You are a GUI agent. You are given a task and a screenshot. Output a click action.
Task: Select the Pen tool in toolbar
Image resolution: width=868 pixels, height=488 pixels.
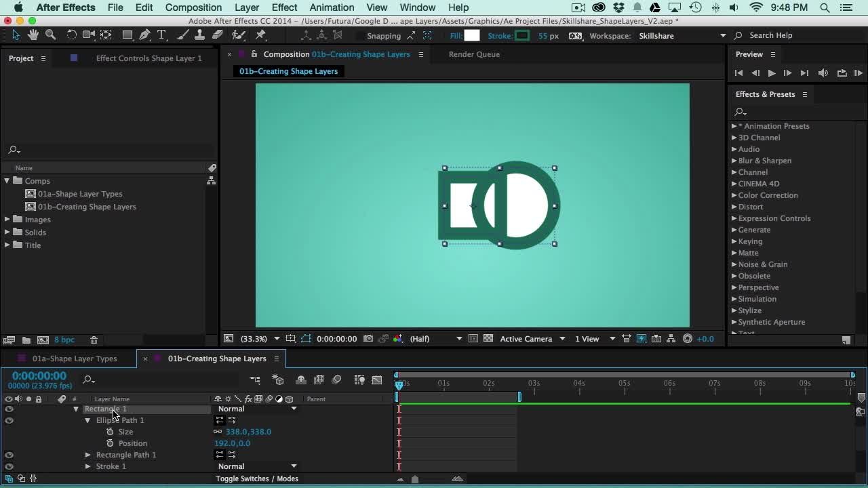tap(144, 35)
